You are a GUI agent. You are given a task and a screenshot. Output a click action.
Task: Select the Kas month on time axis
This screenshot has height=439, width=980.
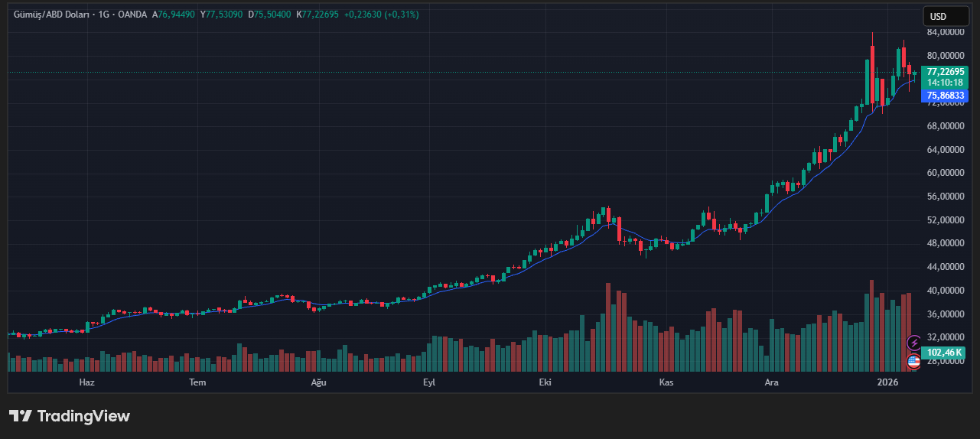tap(666, 382)
